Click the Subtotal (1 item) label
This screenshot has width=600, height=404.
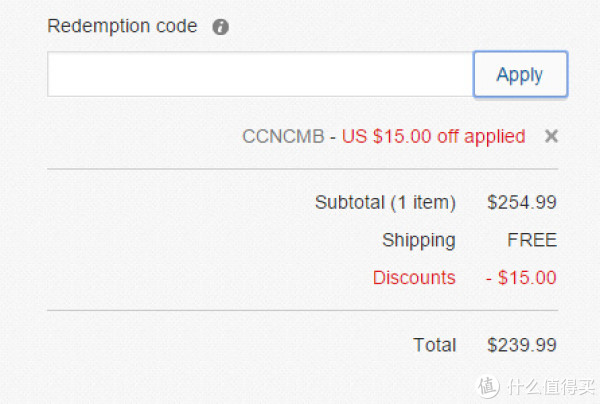[x=385, y=202]
